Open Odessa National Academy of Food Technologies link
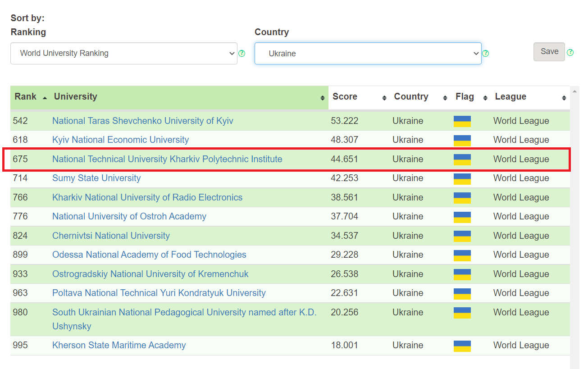The height and width of the screenshot is (369, 588). [x=149, y=255]
